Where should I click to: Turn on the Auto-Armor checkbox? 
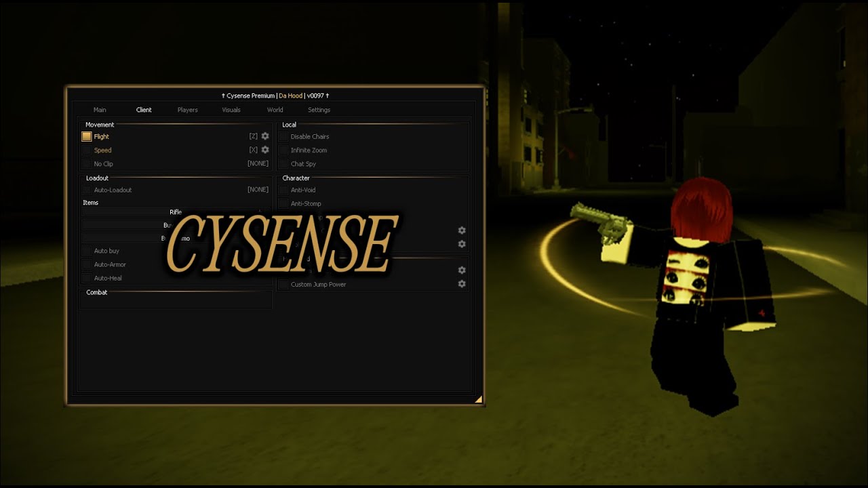87,264
